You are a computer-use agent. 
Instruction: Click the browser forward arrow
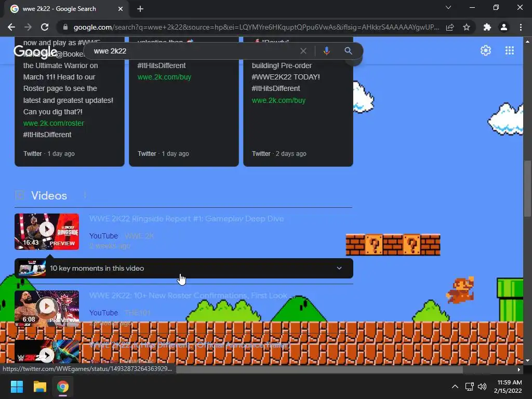[x=28, y=27]
